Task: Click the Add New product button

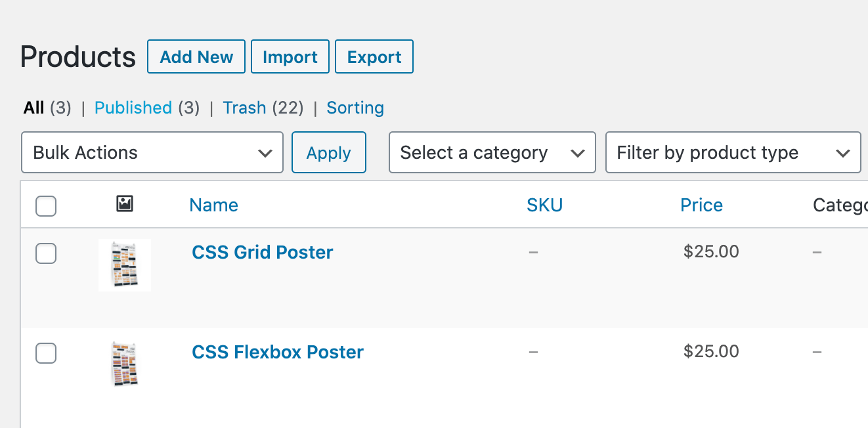Action: (x=196, y=57)
